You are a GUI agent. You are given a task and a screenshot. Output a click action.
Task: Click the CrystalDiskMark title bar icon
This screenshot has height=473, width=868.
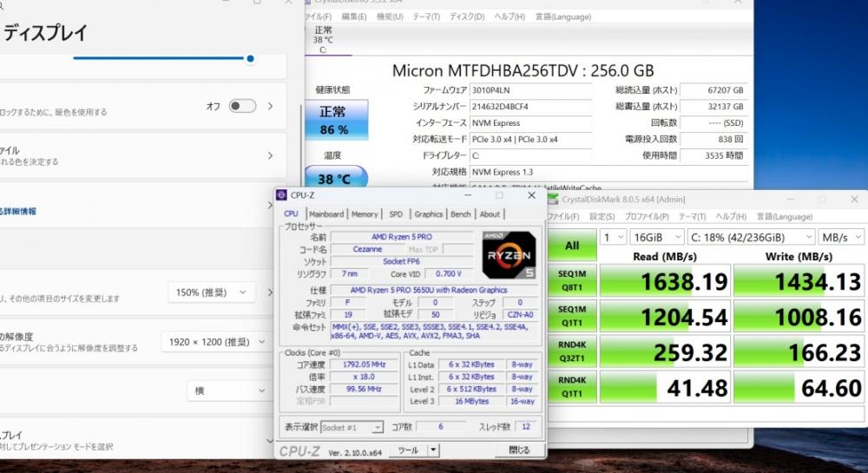552,199
